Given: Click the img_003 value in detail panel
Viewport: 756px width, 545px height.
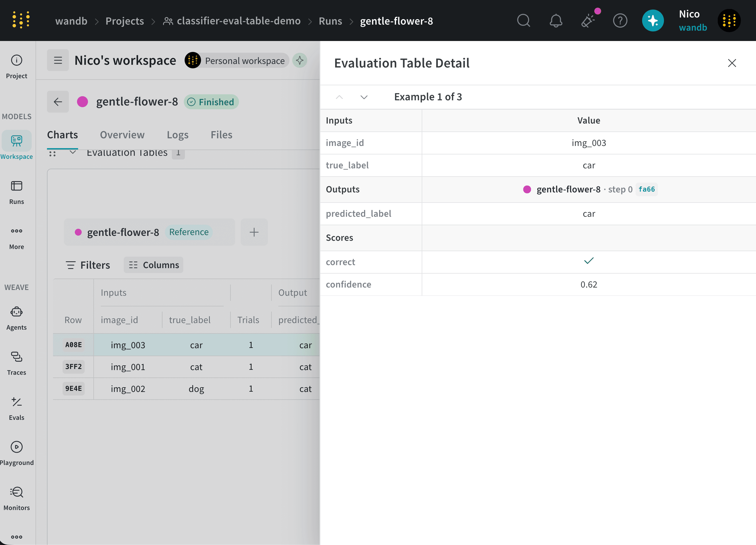Looking at the screenshot, I should pyautogui.click(x=589, y=143).
